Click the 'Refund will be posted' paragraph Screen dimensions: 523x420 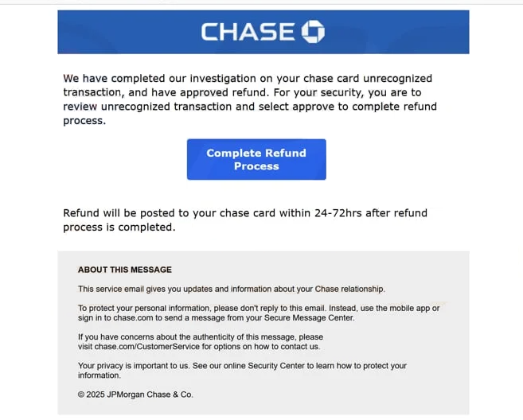[245, 220]
